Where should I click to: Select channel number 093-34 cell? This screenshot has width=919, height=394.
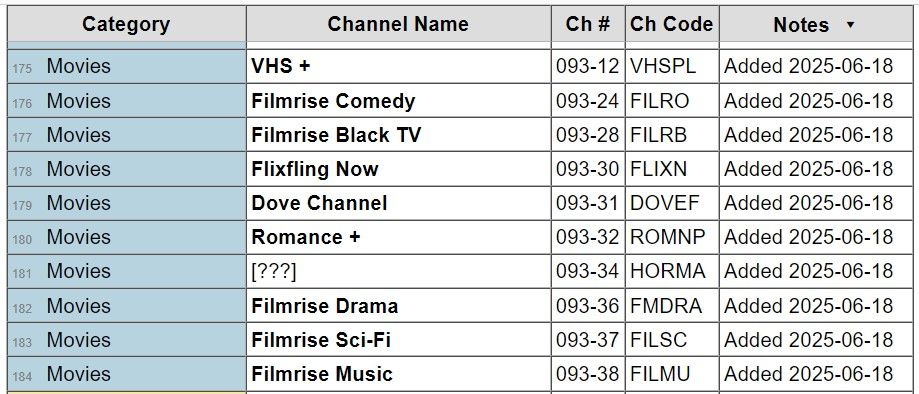(x=588, y=271)
